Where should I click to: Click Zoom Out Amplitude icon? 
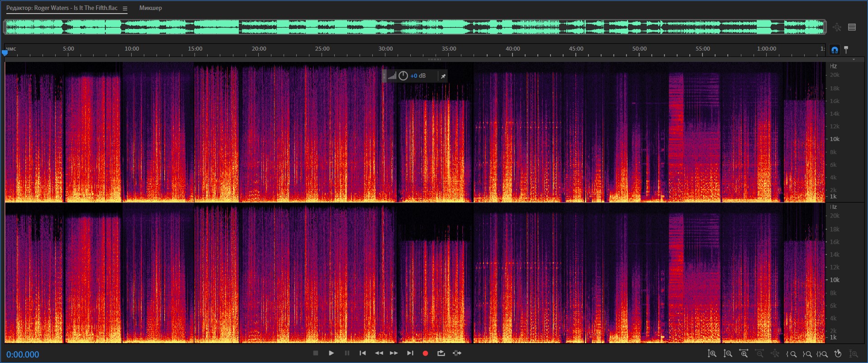pos(728,354)
